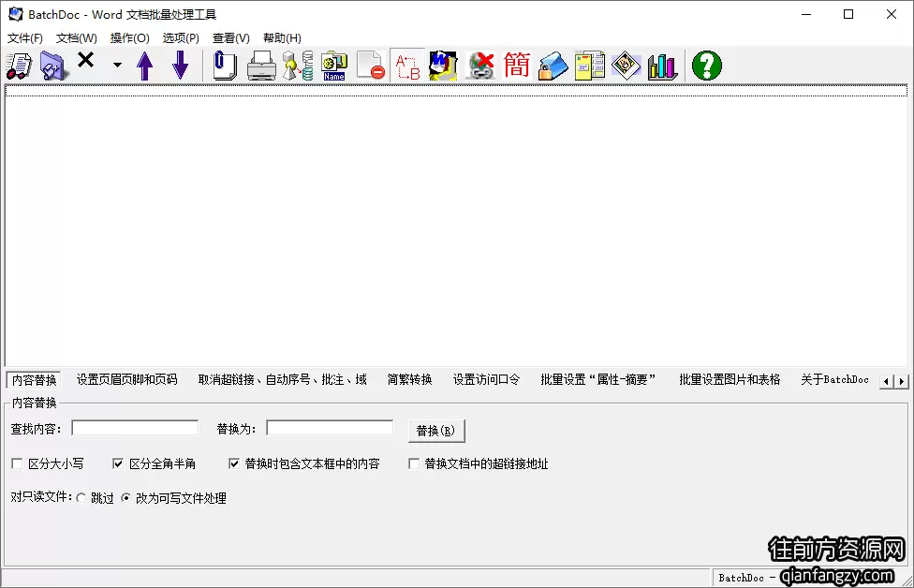
Task: Click the padlock password toolbar icon
Action: click(x=553, y=66)
